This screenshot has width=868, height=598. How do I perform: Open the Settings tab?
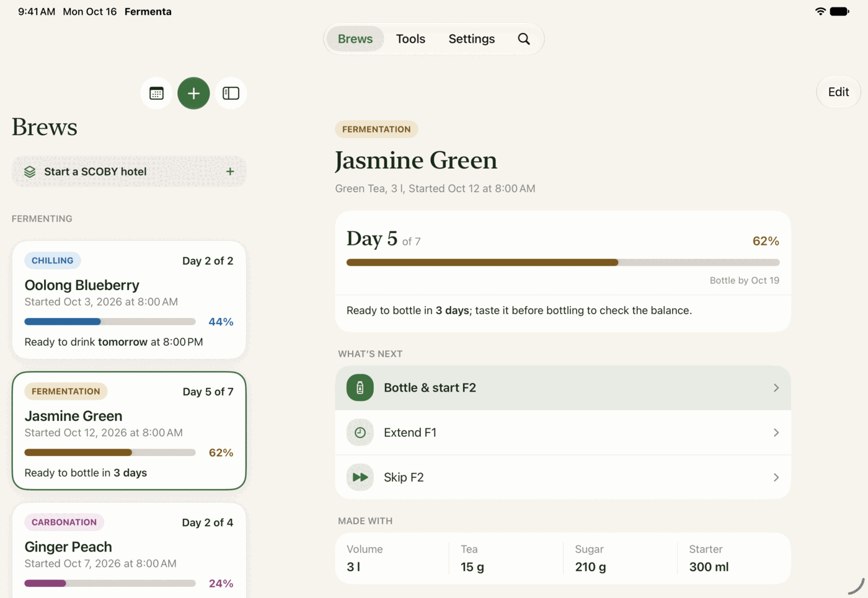(472, 39)
